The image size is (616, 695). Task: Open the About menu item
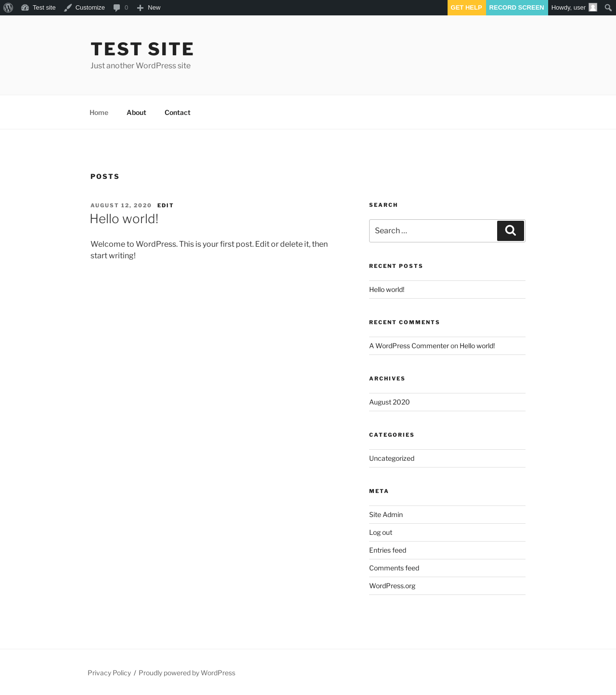click(x=136, y=113)
